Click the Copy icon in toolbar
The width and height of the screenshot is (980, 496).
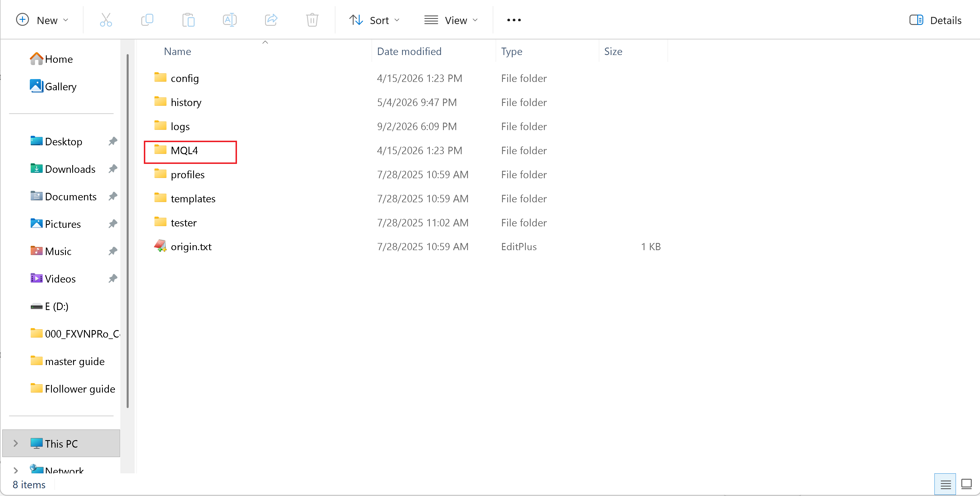tap(147, 20)
